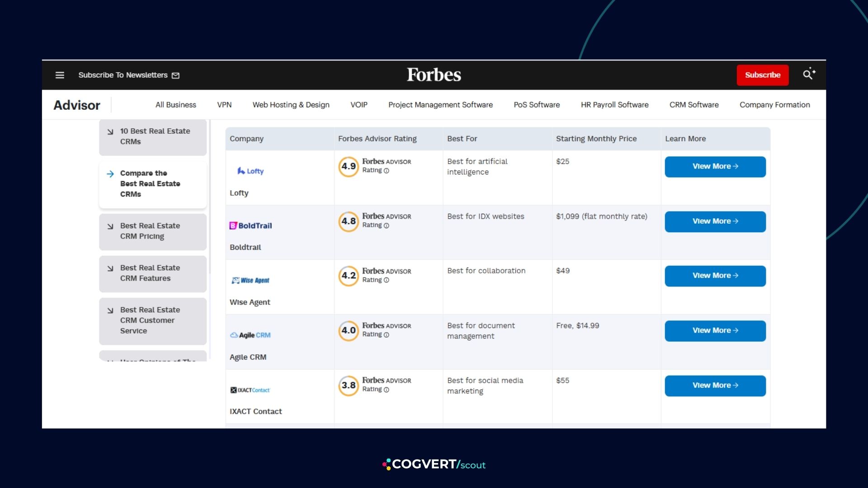Click the red Subscribe button

click(763, 75)
